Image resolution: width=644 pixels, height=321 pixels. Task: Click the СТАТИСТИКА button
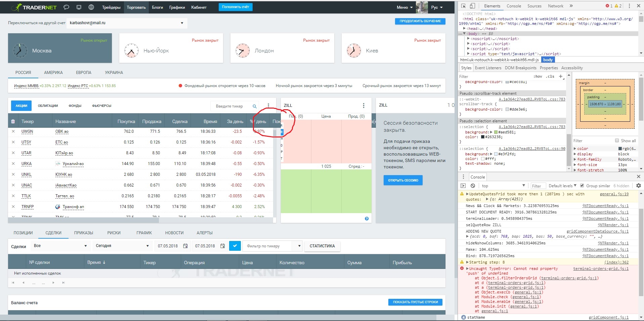point(322,246)
